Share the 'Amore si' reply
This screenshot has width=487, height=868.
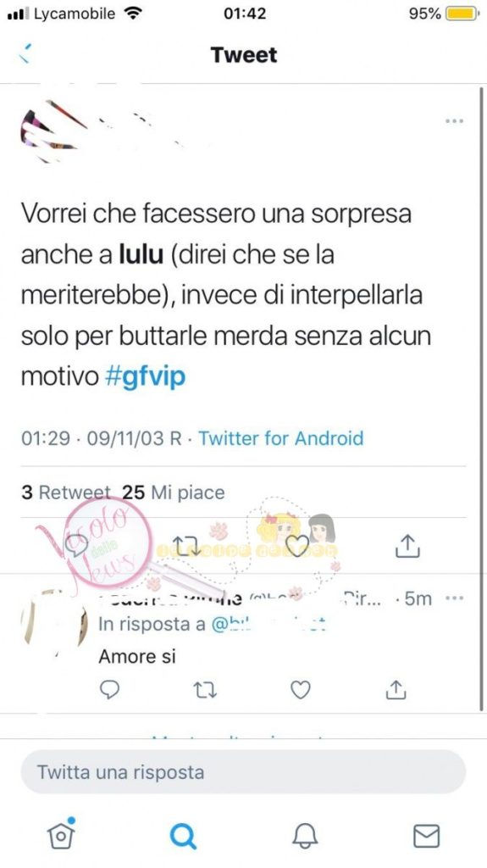[x=396, y=690]
